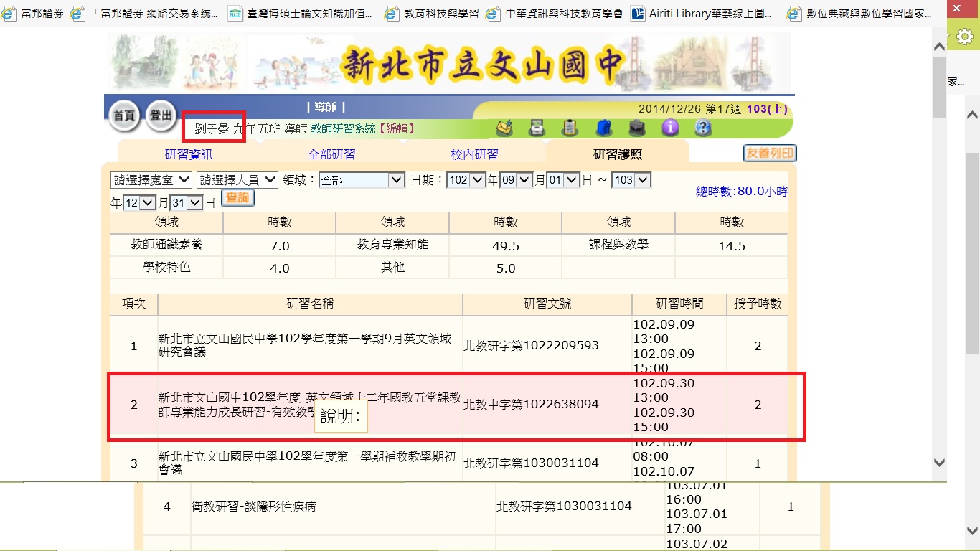Expand the 請選擇人員 dropdown
980x551 pixels.
pos(237,179)
